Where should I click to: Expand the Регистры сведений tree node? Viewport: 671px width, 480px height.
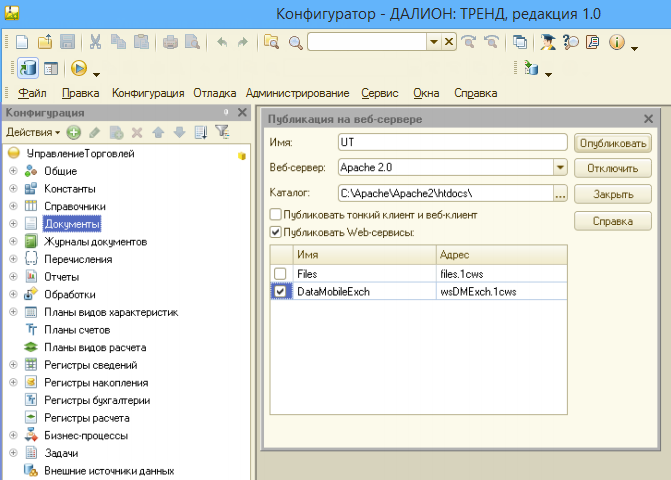click(x=13, y=364)
